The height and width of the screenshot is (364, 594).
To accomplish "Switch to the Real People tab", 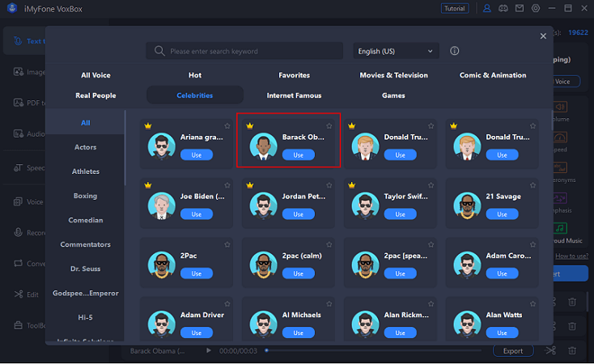I will [95, 95].
